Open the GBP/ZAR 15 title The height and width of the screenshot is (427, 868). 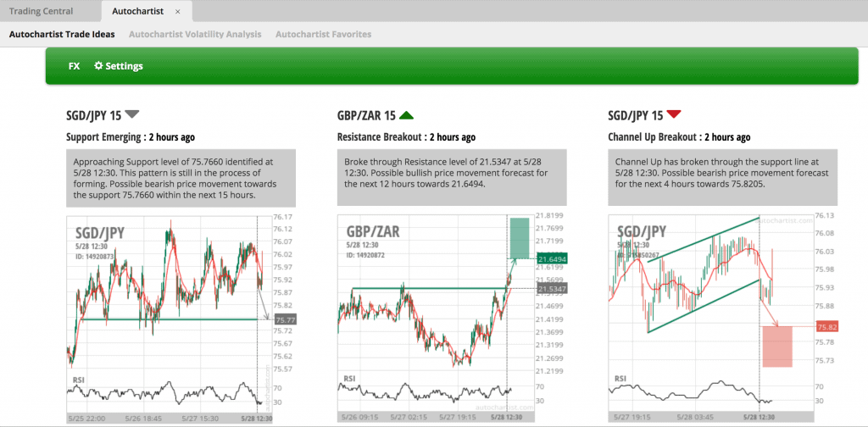[366, 115]
